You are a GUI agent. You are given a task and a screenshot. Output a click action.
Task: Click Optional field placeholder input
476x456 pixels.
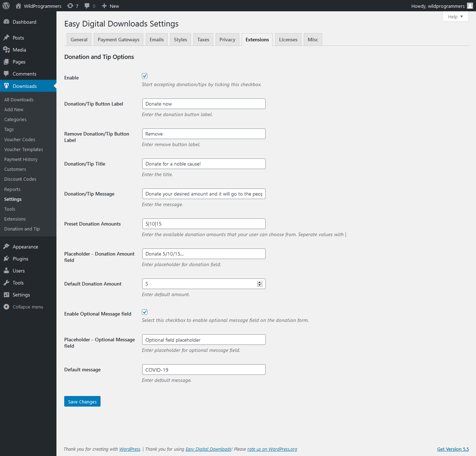point(204,340)
